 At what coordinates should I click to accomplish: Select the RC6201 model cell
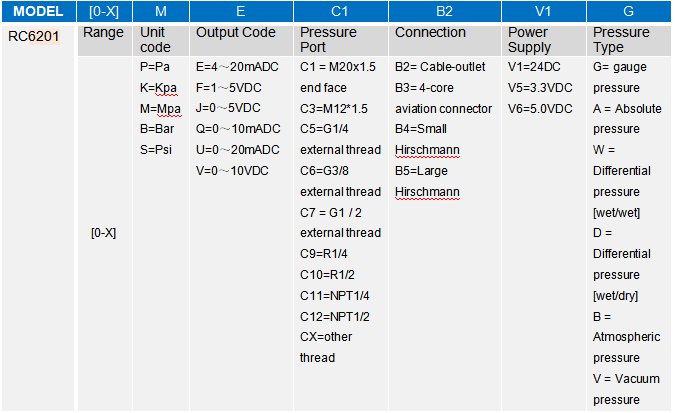pyautogui.click(x=34, y=36)
